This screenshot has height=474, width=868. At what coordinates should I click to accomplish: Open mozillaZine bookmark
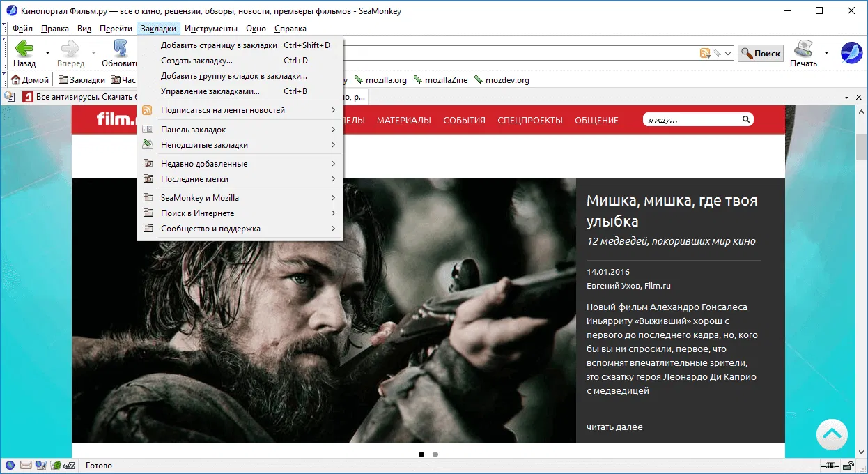pos(440,80)
